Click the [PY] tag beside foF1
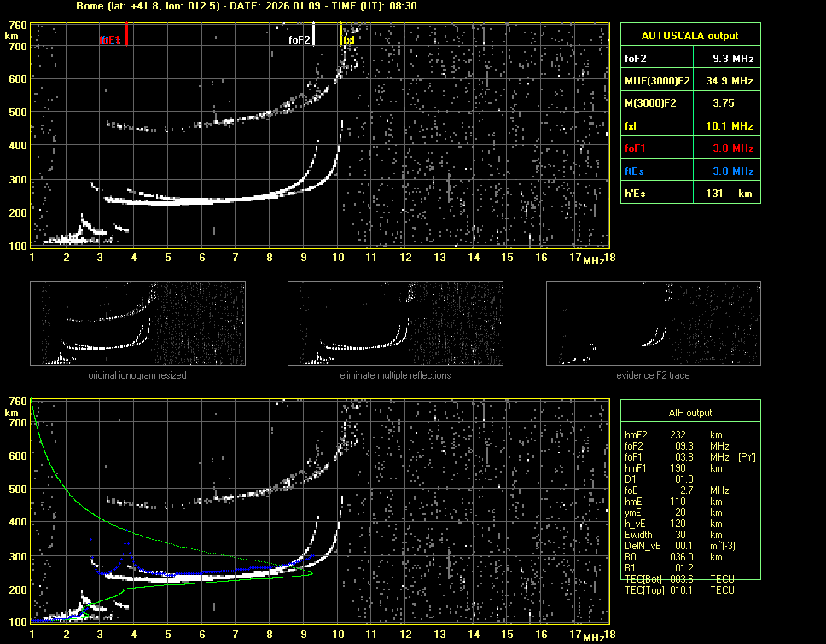 click(747, 457)
